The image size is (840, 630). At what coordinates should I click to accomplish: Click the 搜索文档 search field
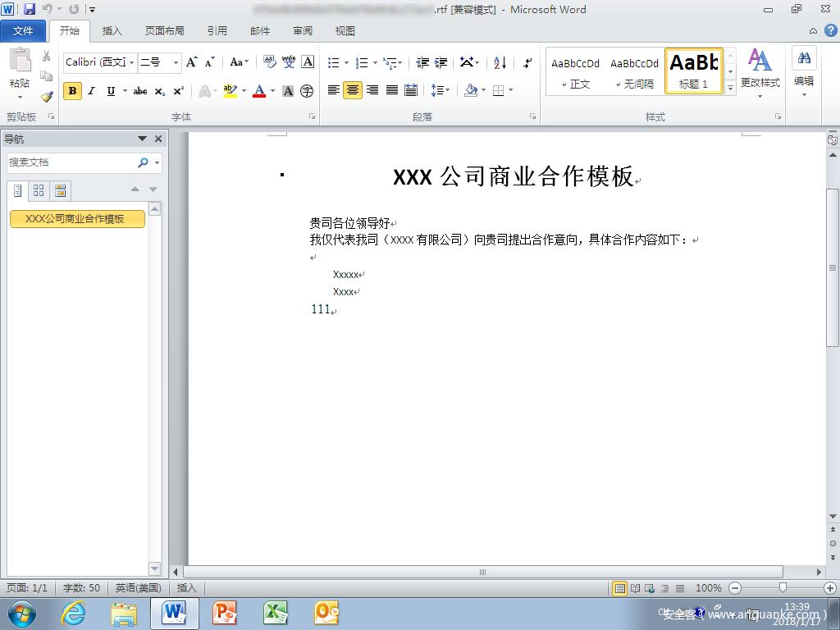pyautogui.click(x=71, y=162)
